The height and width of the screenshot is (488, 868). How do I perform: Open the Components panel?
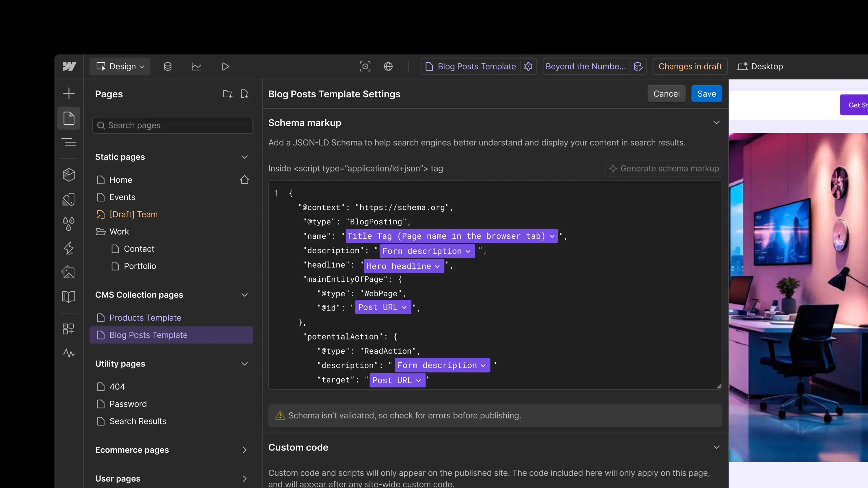click(x=69, y=174)
